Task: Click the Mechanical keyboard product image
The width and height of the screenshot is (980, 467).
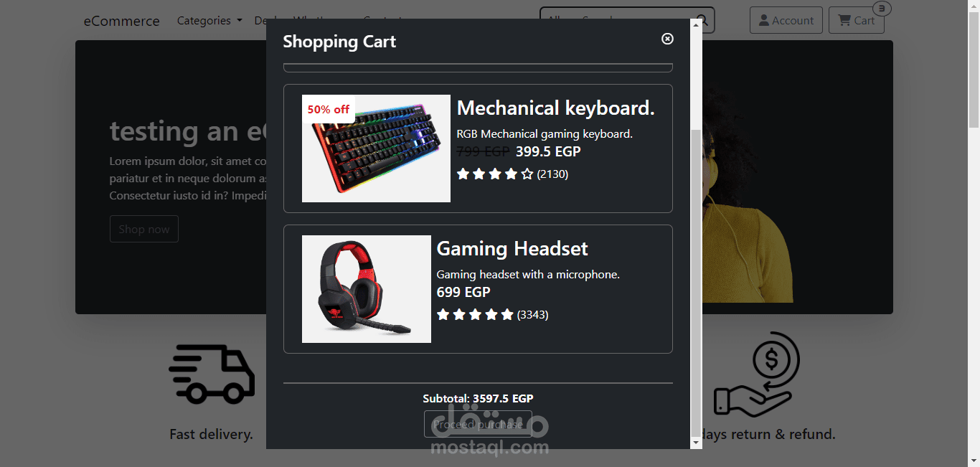Action: [376, 148]
